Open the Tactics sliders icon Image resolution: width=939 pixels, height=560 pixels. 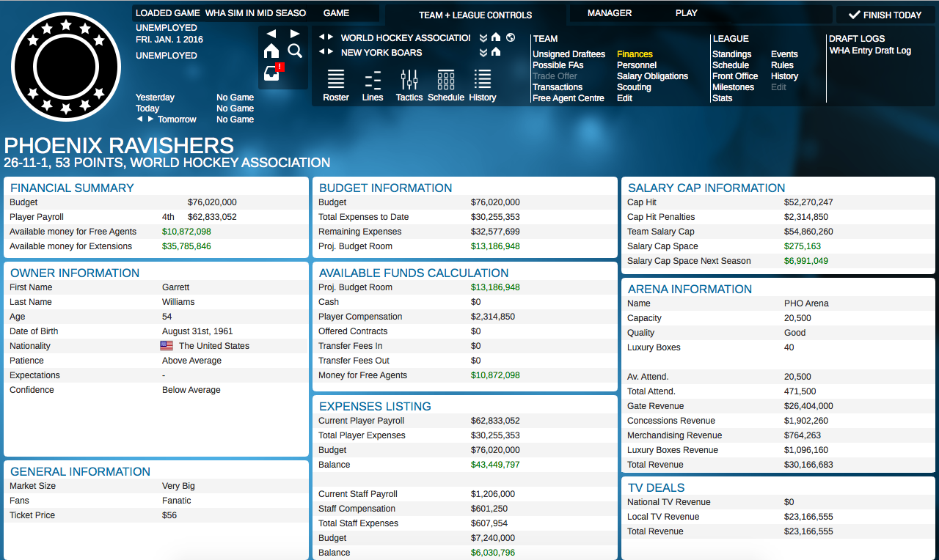(x=409, y=85)
